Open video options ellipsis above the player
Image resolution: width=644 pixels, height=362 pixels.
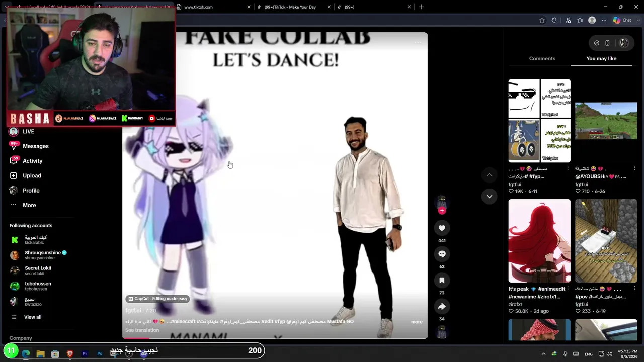418,43
